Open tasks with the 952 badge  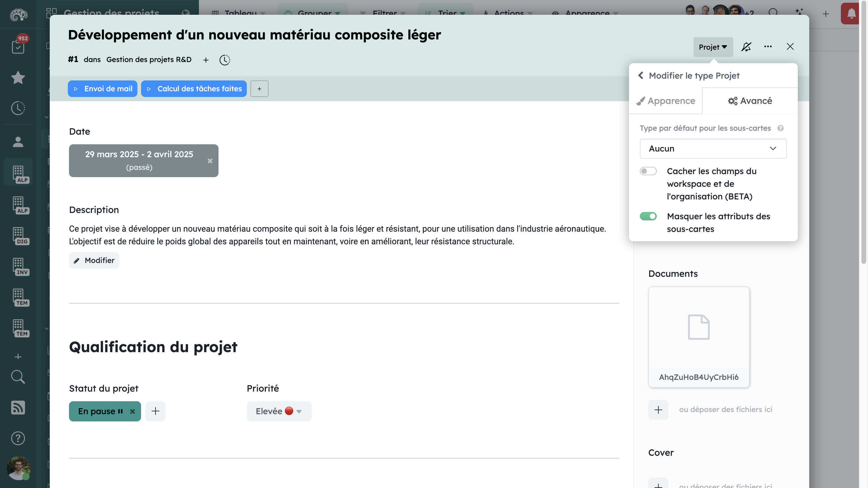pyautogui.click(x=17, y=47)
